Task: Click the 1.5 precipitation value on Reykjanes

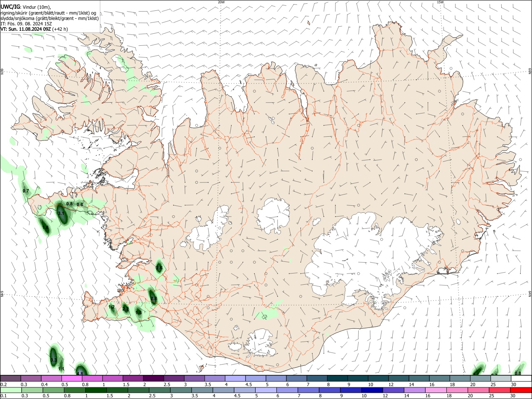Action: coord(138,313)
